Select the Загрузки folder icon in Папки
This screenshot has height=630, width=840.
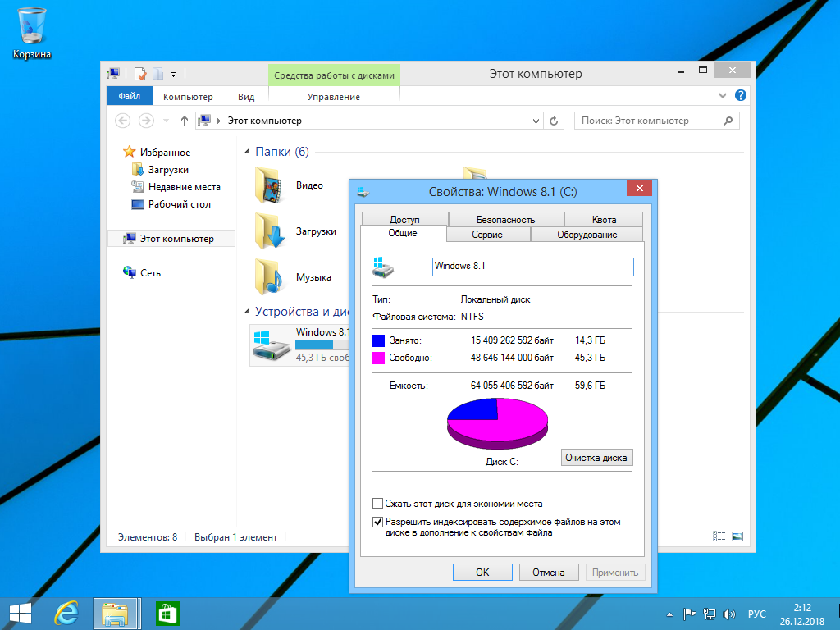click(269, 231)
